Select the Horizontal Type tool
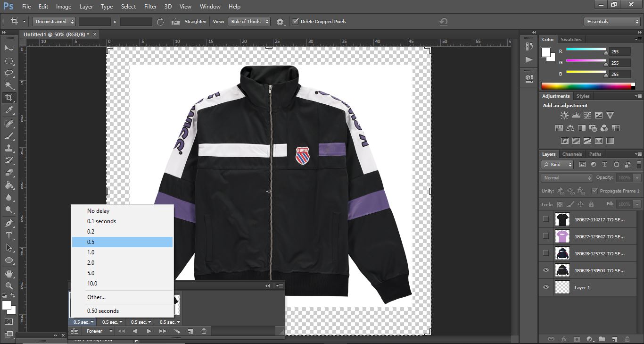The image size is (644, 344). 8,235
